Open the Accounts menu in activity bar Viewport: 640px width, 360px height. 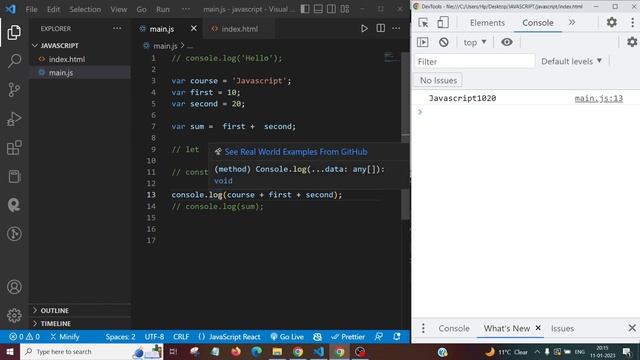(14, 287)
